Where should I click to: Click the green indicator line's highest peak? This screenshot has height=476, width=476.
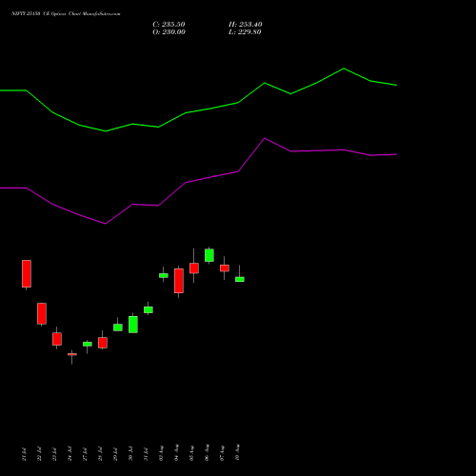point(344,69)
